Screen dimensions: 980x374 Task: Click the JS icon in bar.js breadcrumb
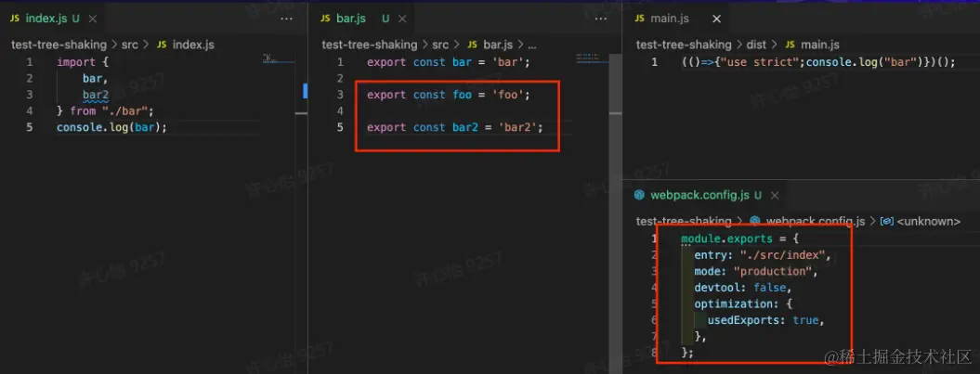473,45
